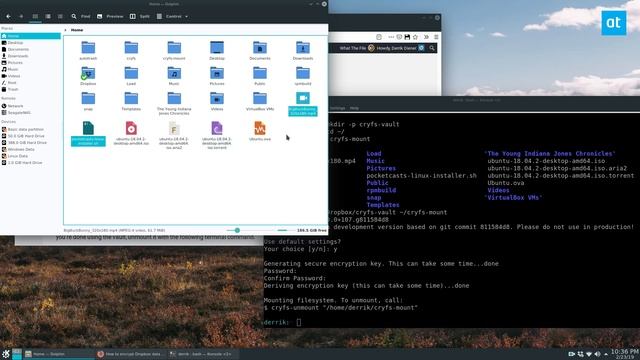Click the Find button in Dolphin toolbar
The height and width of the screenshot is (360, 640).
[x=80, y=16]
